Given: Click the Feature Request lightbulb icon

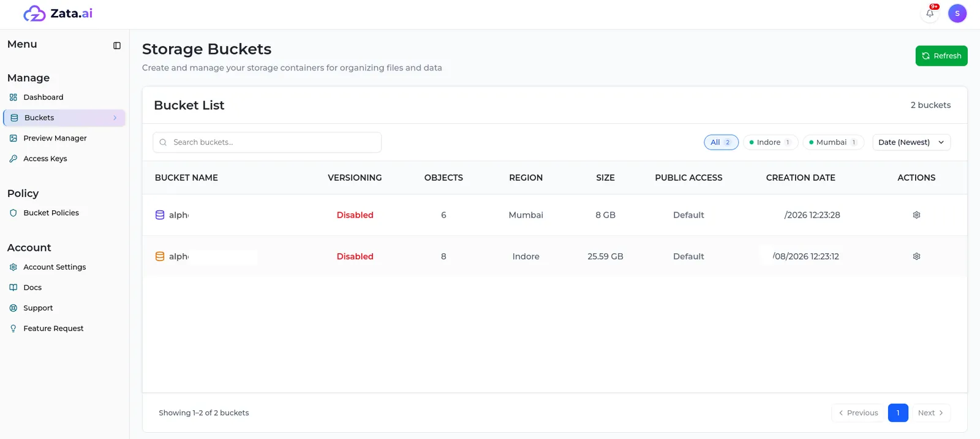Looking at the screenshot, I should pos(13,329).
